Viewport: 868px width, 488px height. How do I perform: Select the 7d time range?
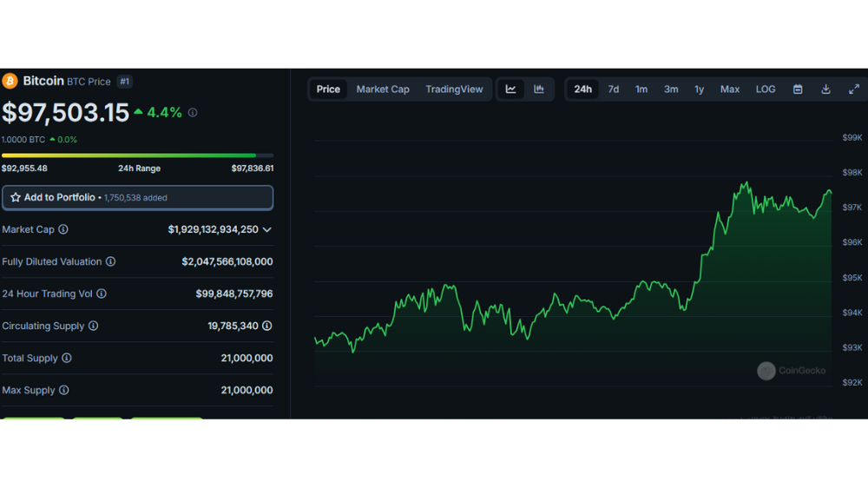point(614,89)
